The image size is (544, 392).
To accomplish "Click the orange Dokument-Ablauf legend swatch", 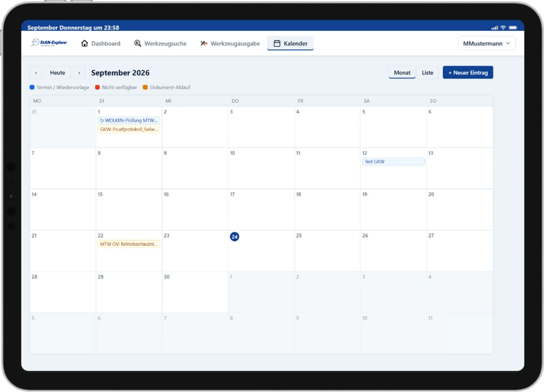I will tap(145, 87).
